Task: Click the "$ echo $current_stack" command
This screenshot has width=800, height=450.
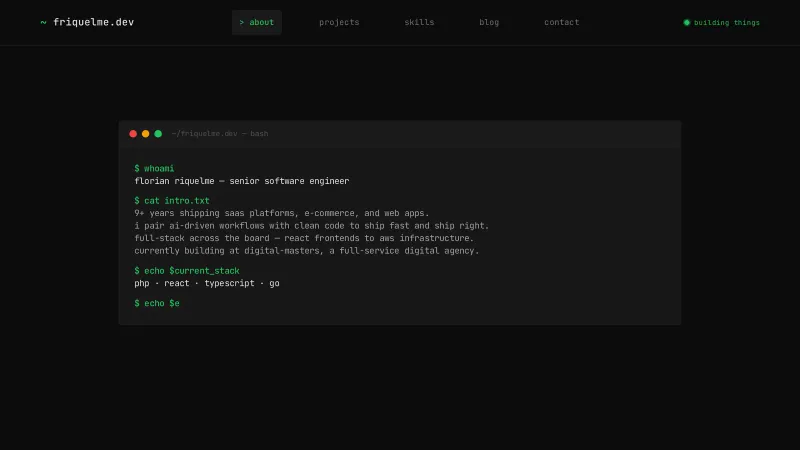Action: click(187, 271)
